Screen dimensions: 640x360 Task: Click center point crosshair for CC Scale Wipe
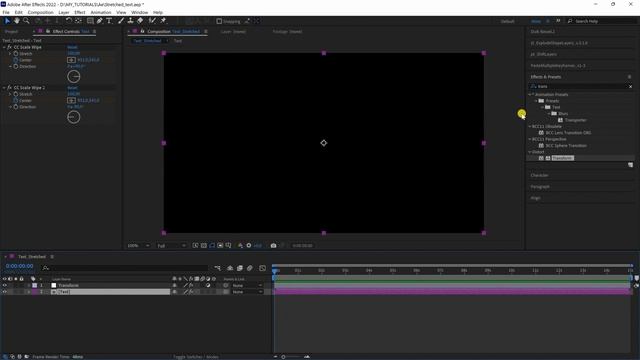click(x=71, y=60)
